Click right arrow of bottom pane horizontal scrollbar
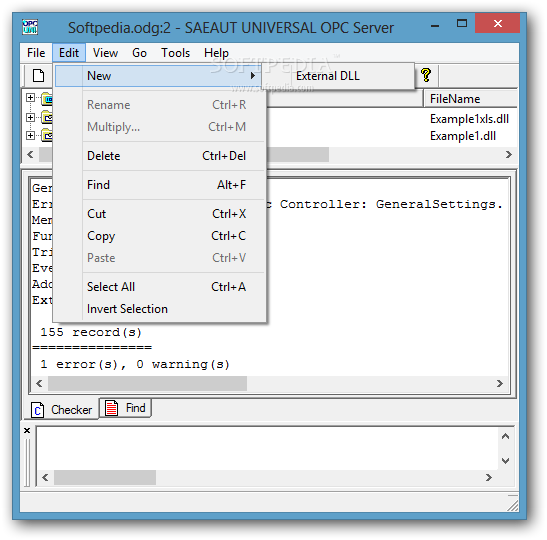This screenshot has height=540, width=547. coord(489,477)
